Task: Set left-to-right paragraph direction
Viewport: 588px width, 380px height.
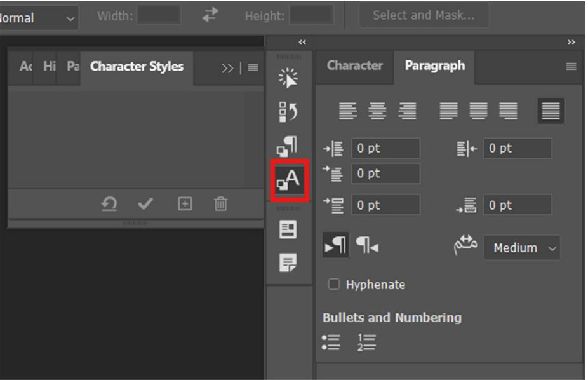Action: pyautogui.click(x=336, y=245)
